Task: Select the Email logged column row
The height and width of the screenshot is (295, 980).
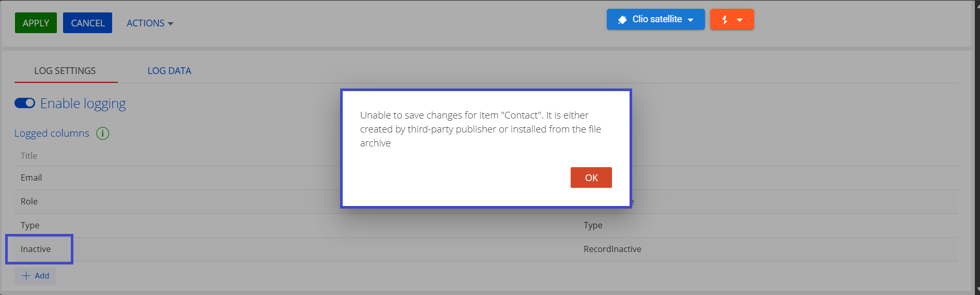Action: point(32,178)
